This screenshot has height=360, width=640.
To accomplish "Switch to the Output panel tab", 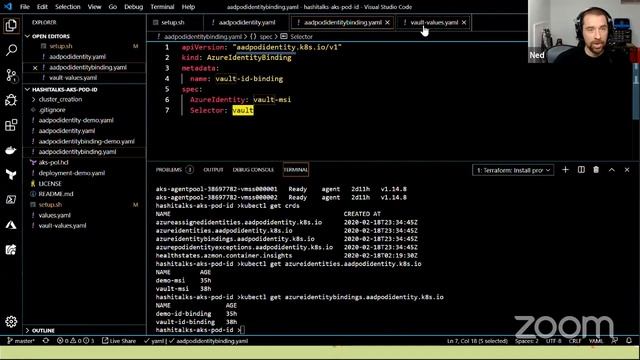I will tap(213, 170).
